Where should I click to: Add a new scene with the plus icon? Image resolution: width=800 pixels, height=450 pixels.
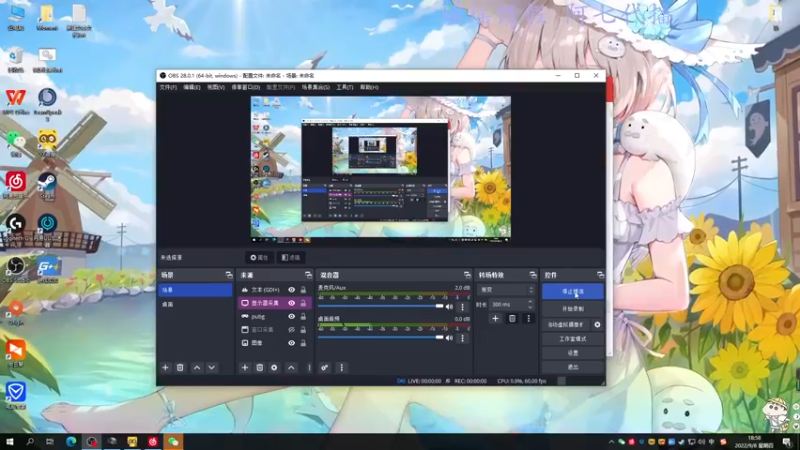[x=165, y=367]
